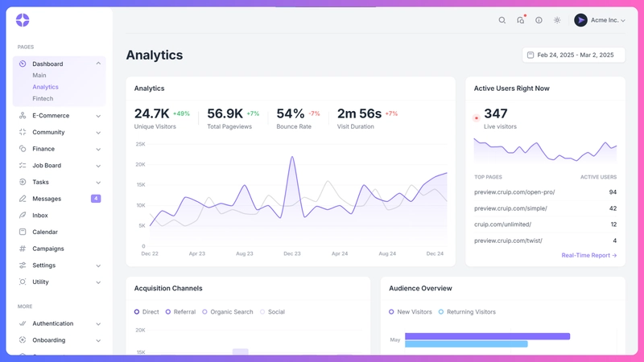Toggle the Returning Visitors legend marker

click(441, 312)
